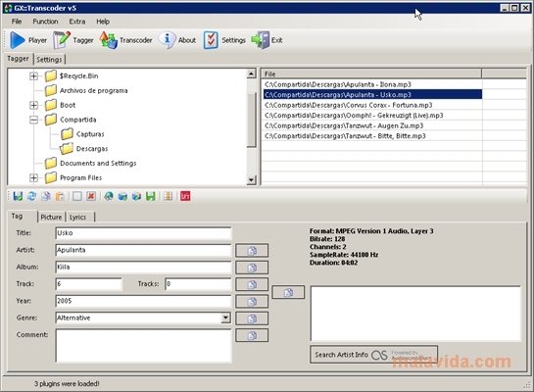Click Search Artist Info button

[x=374, y=355]
